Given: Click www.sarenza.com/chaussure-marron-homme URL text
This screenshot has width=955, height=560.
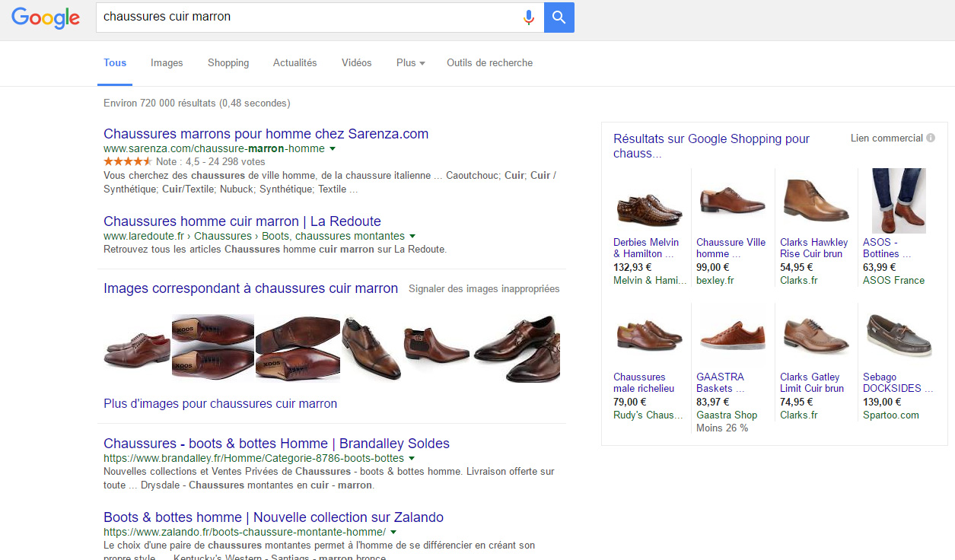Looking at the screenshot, I should (214, 148).
